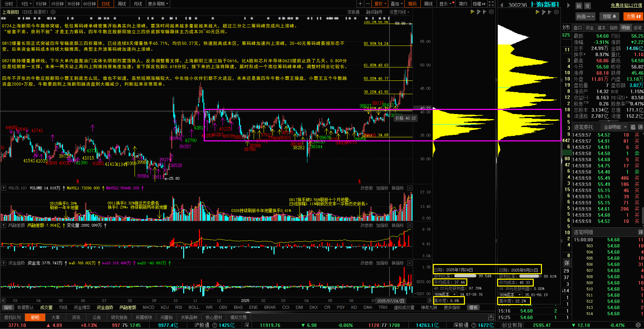Open the 叠加 overlay dropdown

pos(396,4)
